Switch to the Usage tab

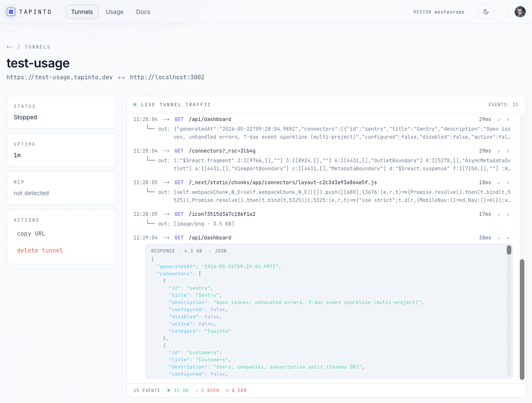[115, 12]
